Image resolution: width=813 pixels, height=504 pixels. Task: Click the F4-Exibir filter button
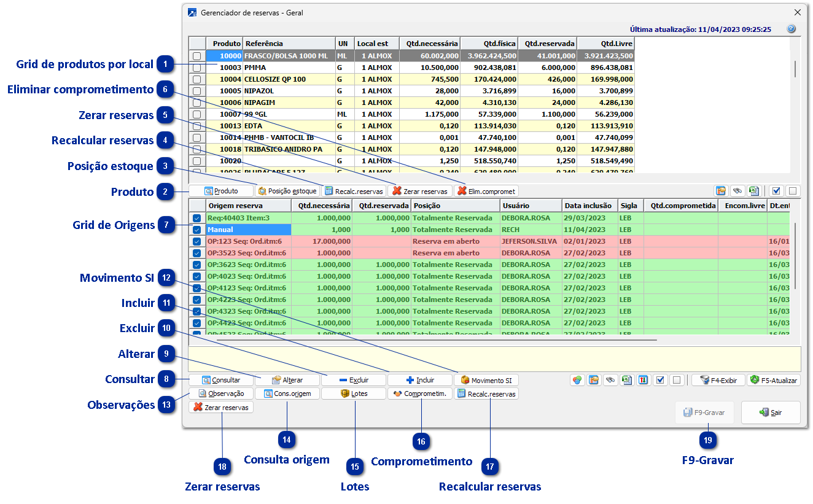(x=718, y=380)
